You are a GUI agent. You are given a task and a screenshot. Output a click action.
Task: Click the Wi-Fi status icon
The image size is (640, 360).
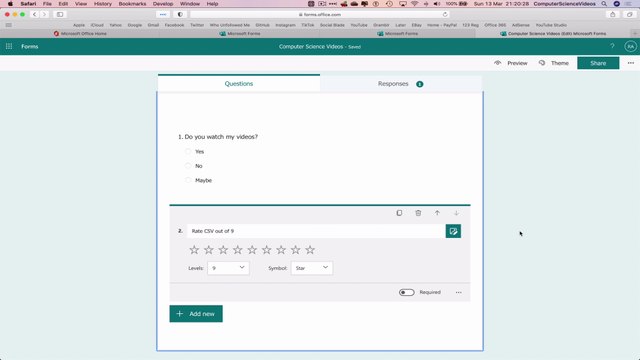point(415,4)
